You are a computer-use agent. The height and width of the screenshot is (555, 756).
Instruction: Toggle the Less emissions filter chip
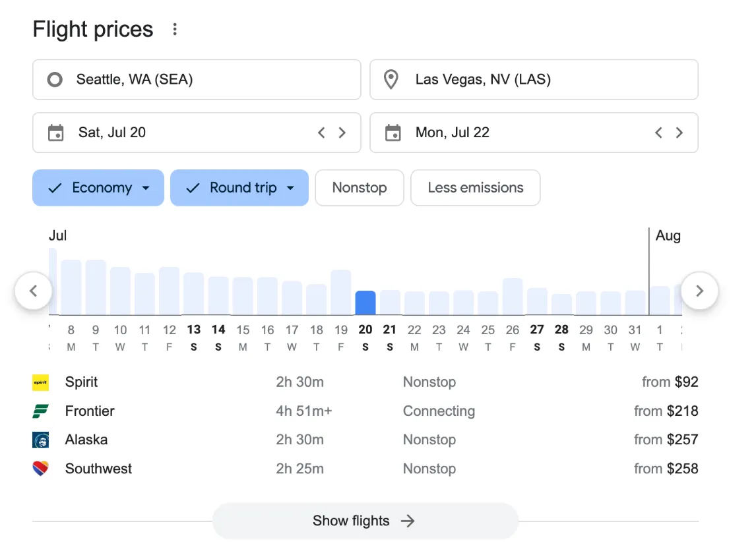pos(476,188)
